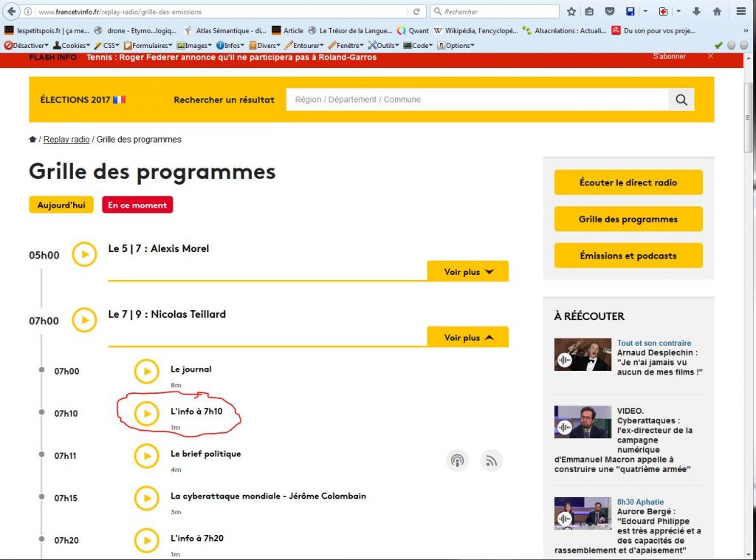Image resolution: width=756 pixels, height=560 pixels.
Task: Bookmark page with the star icon
Action: pyautogui.click(x=571, y=12)
